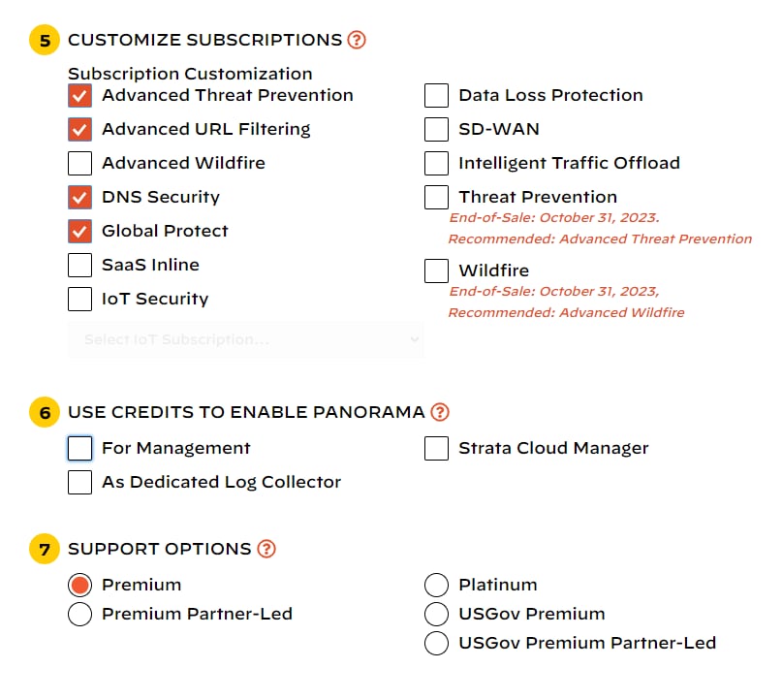Screen dimensions: 782x700
Task: Toggle Global Protect checkbox off
Action: 79,231
